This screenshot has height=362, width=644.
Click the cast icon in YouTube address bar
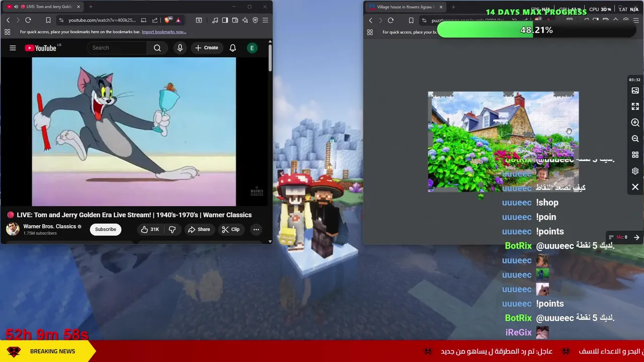[x=143, y=20]
